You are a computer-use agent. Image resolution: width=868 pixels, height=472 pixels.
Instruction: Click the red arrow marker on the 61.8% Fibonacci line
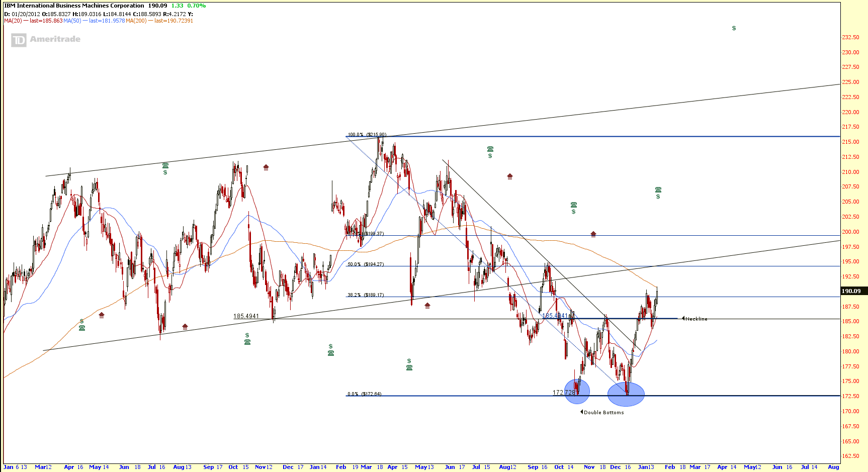point(593,234)
